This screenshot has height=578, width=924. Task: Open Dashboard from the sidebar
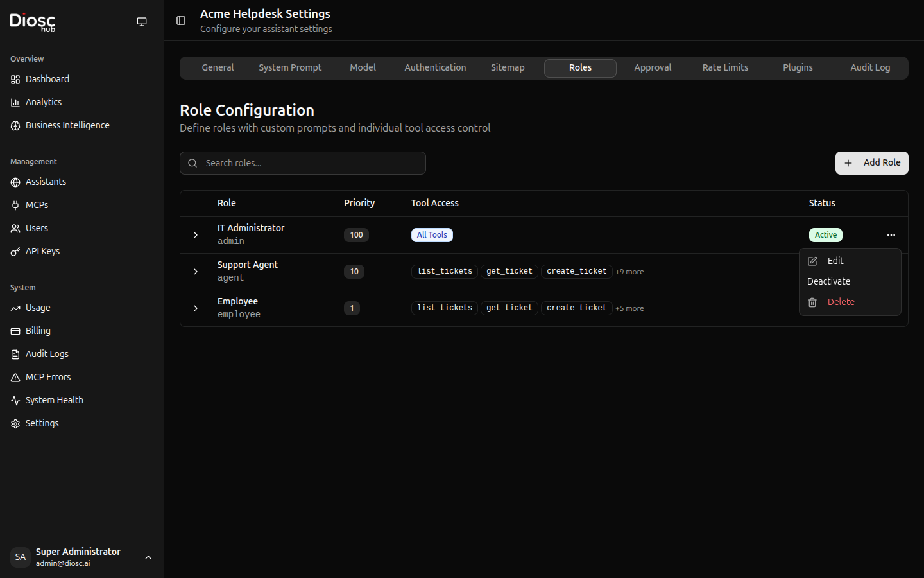[47, 79]
